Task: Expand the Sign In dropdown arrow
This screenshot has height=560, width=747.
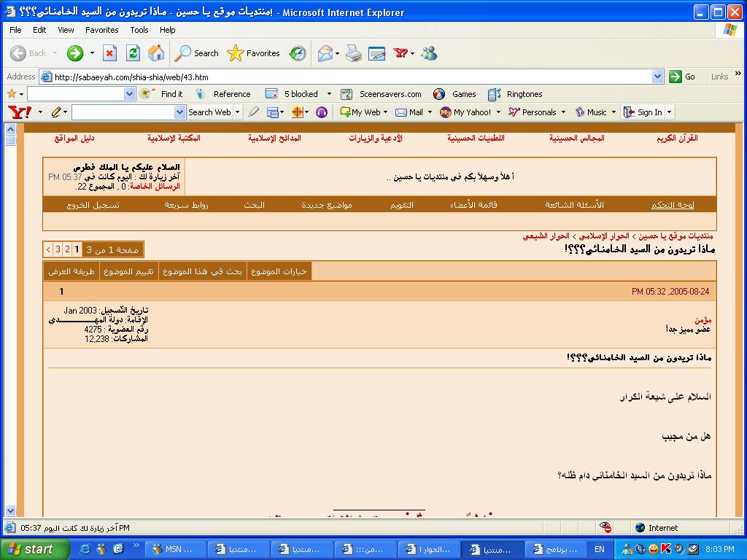Action: [670, 112]
